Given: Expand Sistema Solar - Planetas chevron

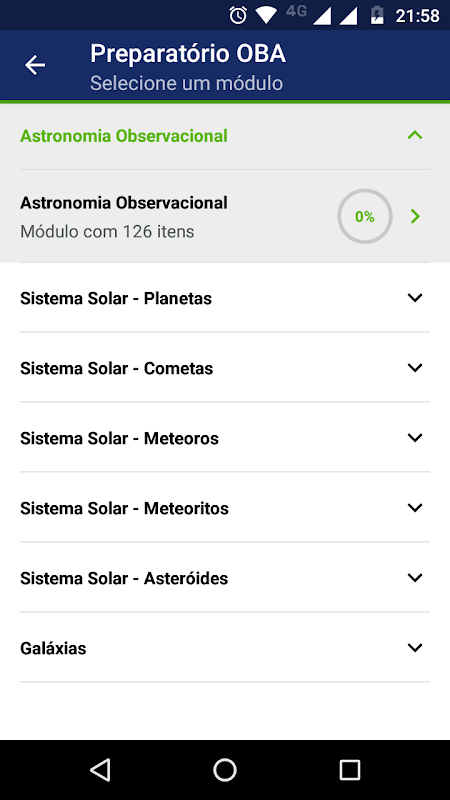Looking at the screenshot, I should (415, 297).
